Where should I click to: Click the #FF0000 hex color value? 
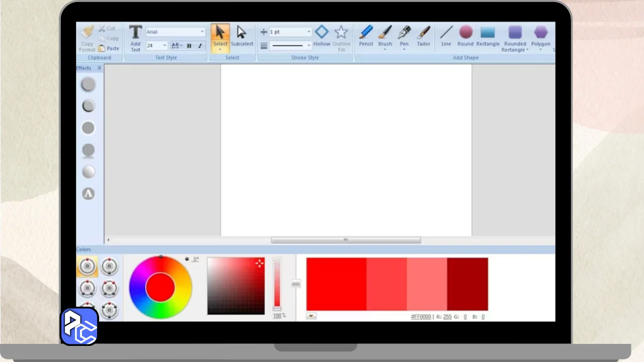(x=421, y=317)
